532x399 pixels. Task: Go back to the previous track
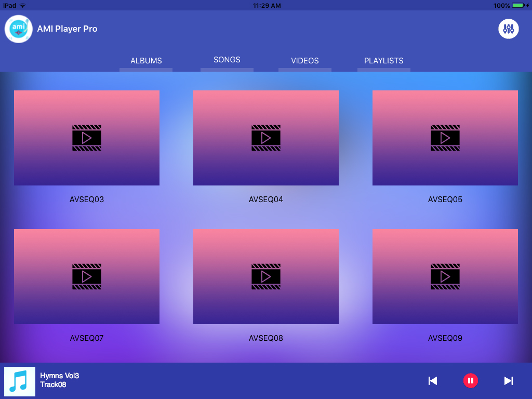(x=433, y=381)
